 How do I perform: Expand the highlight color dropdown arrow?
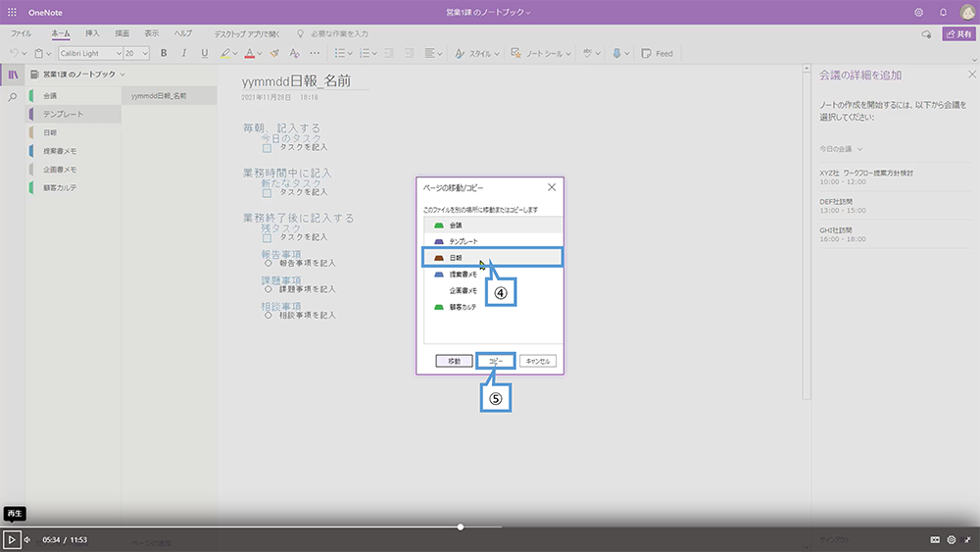coord(235,54)
